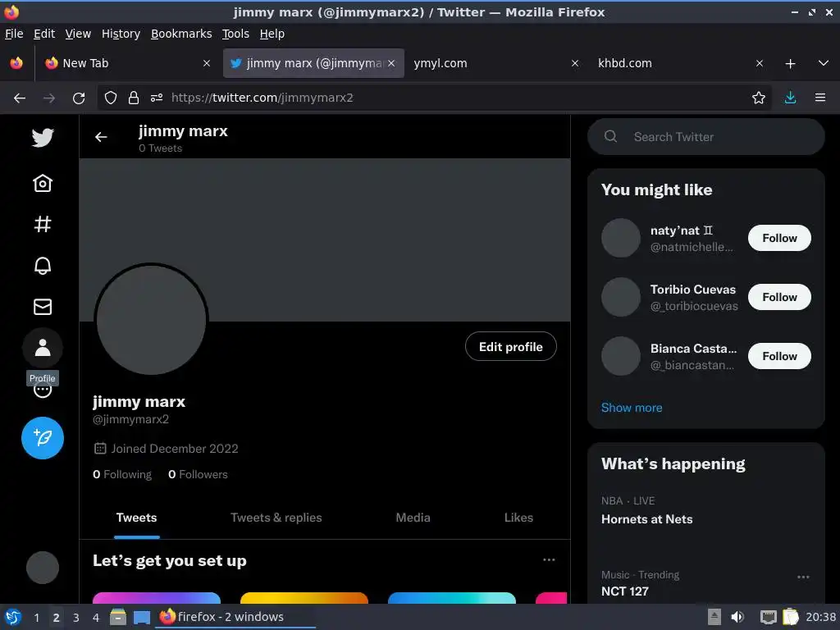Open the Tools menu
Image resolution: width=840 pixels, height=630 pixels.
click(235, 34)
